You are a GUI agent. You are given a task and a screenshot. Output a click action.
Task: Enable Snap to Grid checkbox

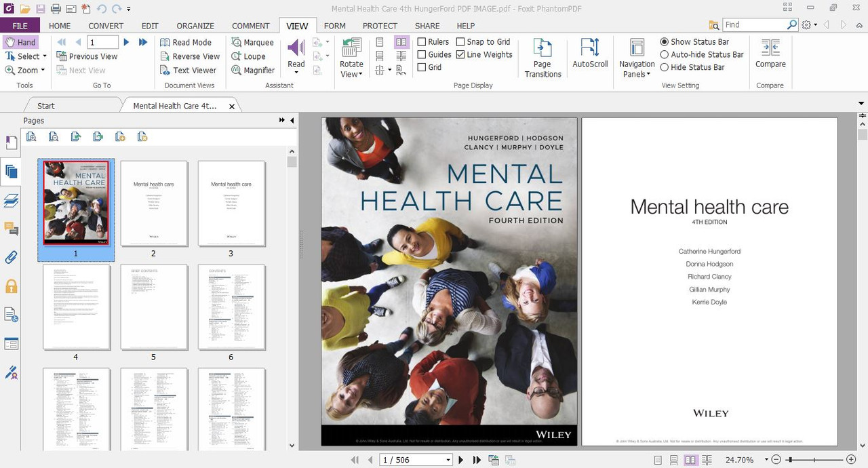[460, 42]
